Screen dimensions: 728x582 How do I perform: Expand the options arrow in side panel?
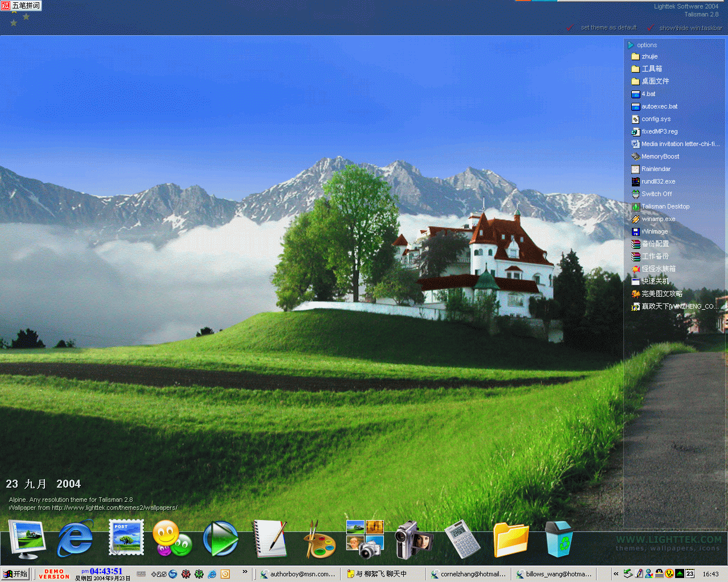coord(631,45)
